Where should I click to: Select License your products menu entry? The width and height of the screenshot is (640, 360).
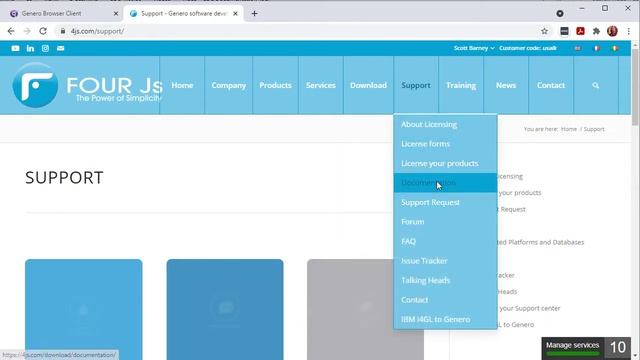pos(445,163)
